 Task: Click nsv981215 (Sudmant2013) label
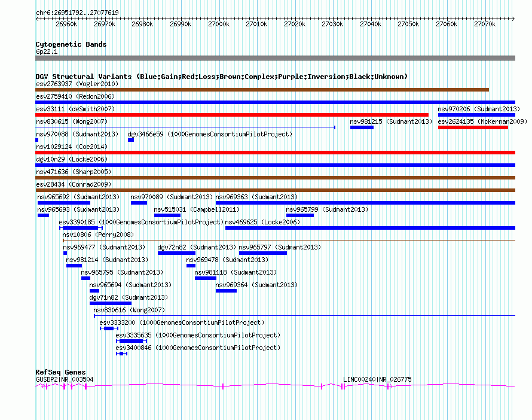pyautogui.click(x=391, y=121)
